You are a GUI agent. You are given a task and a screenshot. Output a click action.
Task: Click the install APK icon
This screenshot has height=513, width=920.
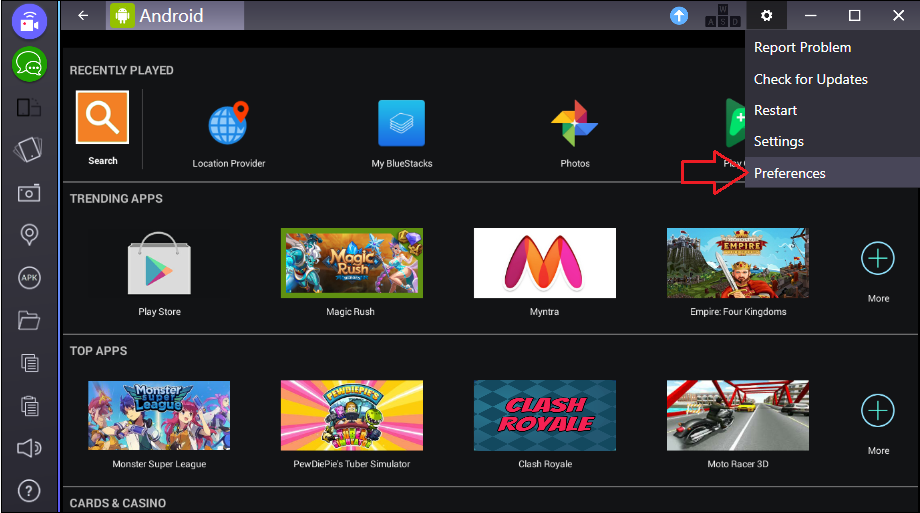29,278
